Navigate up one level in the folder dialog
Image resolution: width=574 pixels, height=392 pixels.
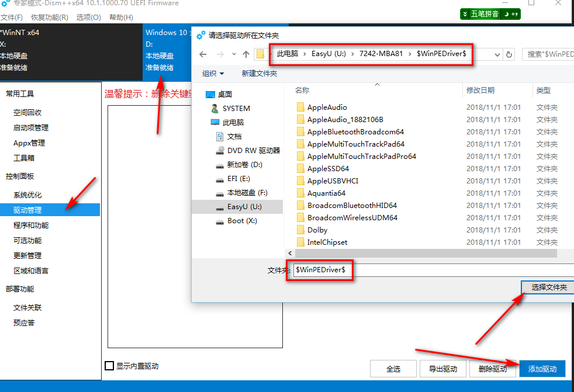245,54
